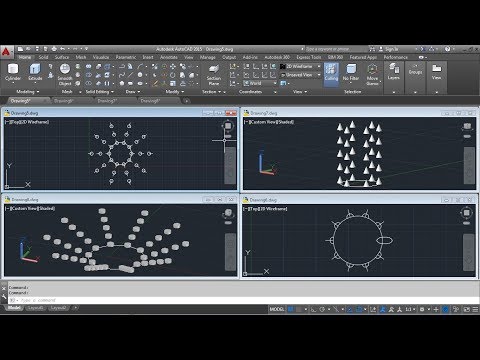Open the Annotate ribbon tab

pyautogui.click(x=169, y=57)
